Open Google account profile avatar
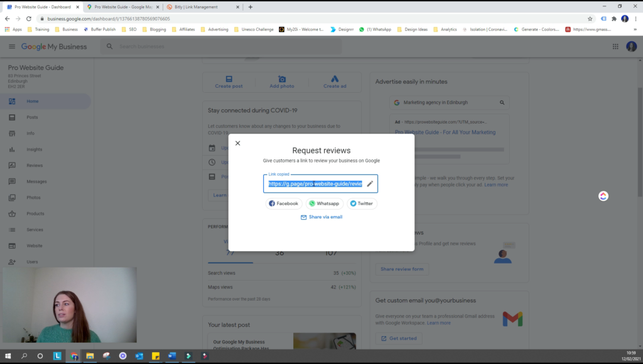The width and height of the screenshot is (643, 364). (x=631, y=46)
